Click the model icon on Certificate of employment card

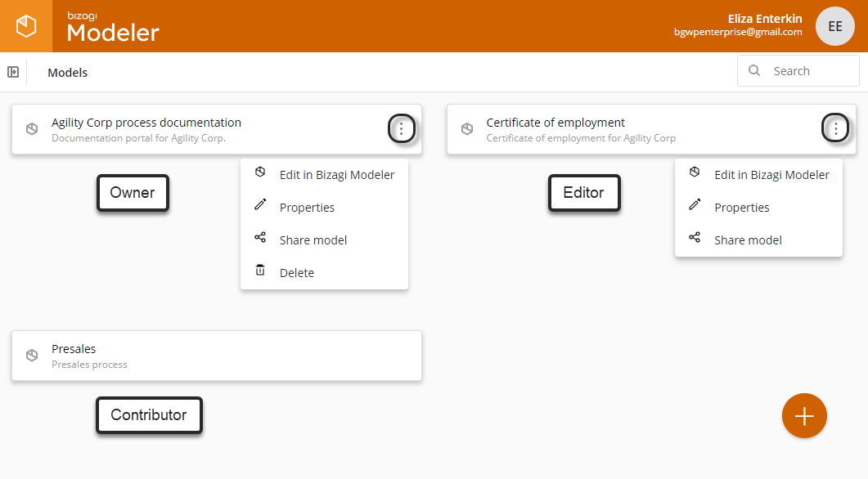467,129
